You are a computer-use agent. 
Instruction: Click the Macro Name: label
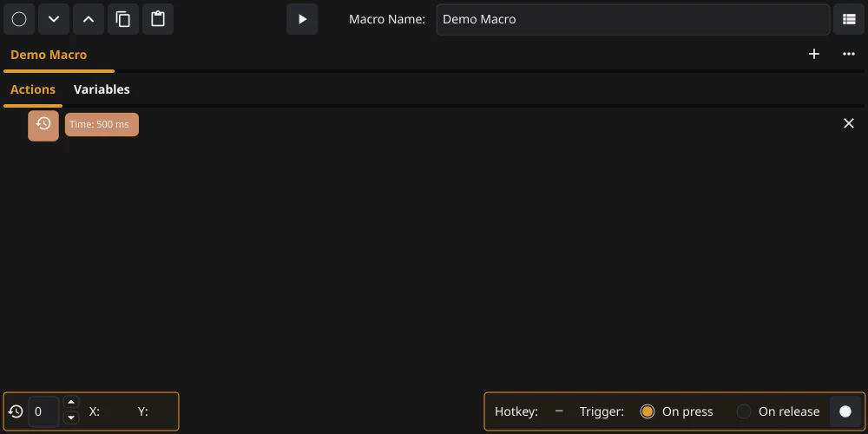pyautogui.click(x=387, y=19)
